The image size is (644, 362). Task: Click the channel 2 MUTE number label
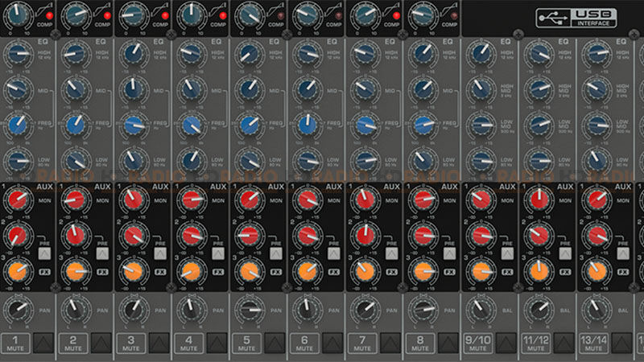coord(73,343)
